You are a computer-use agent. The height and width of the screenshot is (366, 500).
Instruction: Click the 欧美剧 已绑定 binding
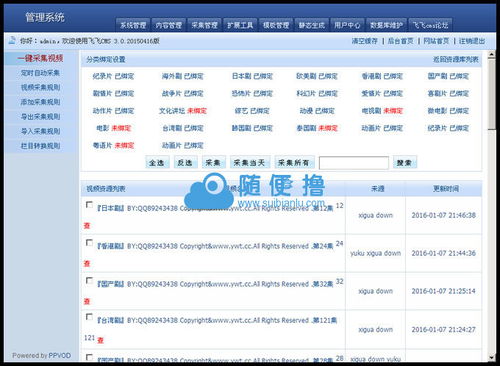pyautogui.click(x=317, y=76)
